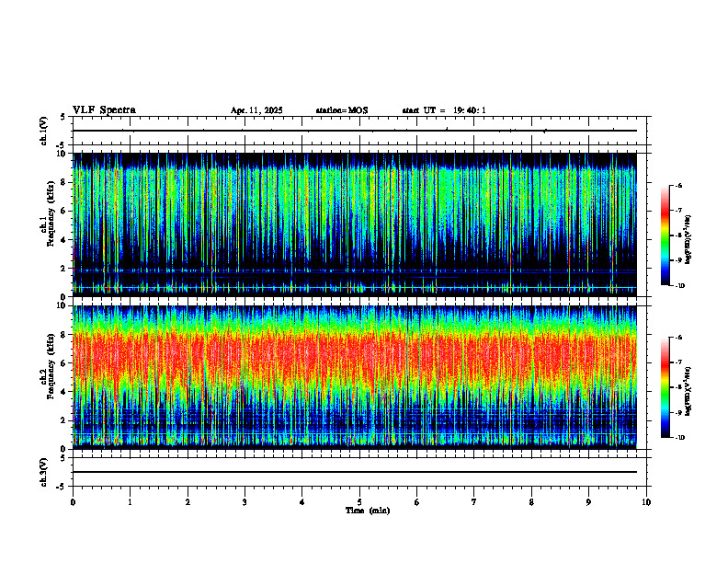Click the ch.1 color bar "-6" label

click(678, 186)
